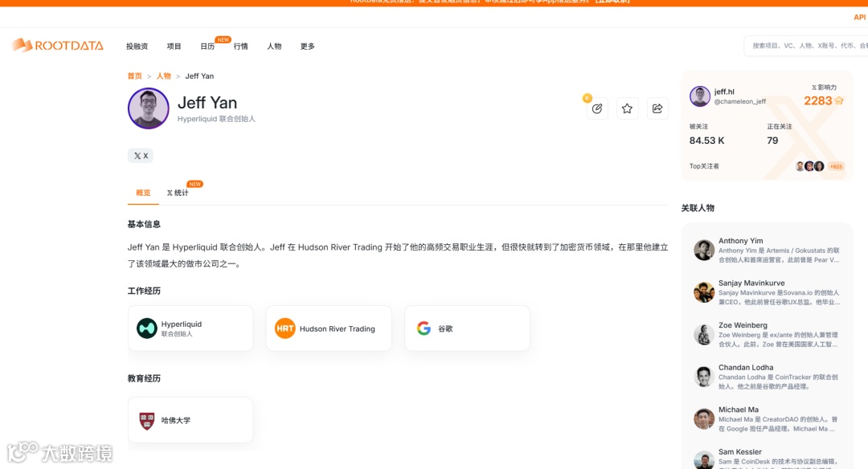The height and width of the screenshot is (469, 868).
Task: Click the 2283 influence score
Action: [x=817, y=100]
